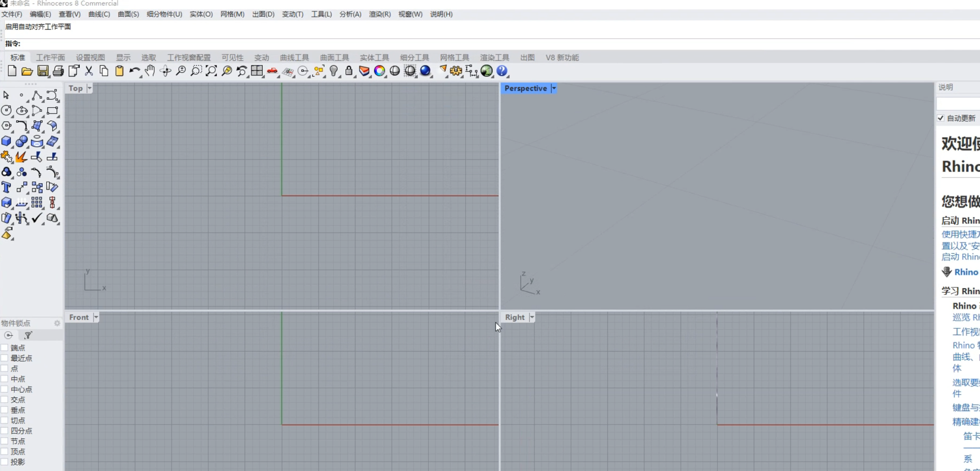980x471 pixels.
Task: Click the Open file folder icon
Action: tap(27, 71)
